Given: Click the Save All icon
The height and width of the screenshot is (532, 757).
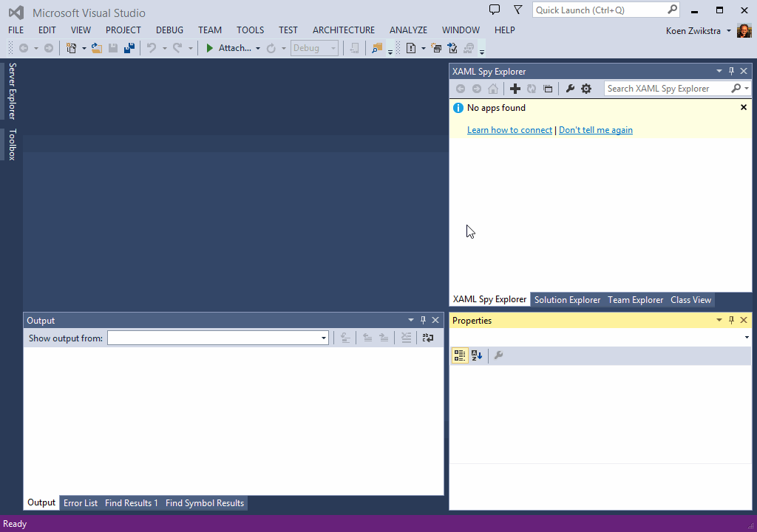Looking at the screenshot, I should [129, 48].
